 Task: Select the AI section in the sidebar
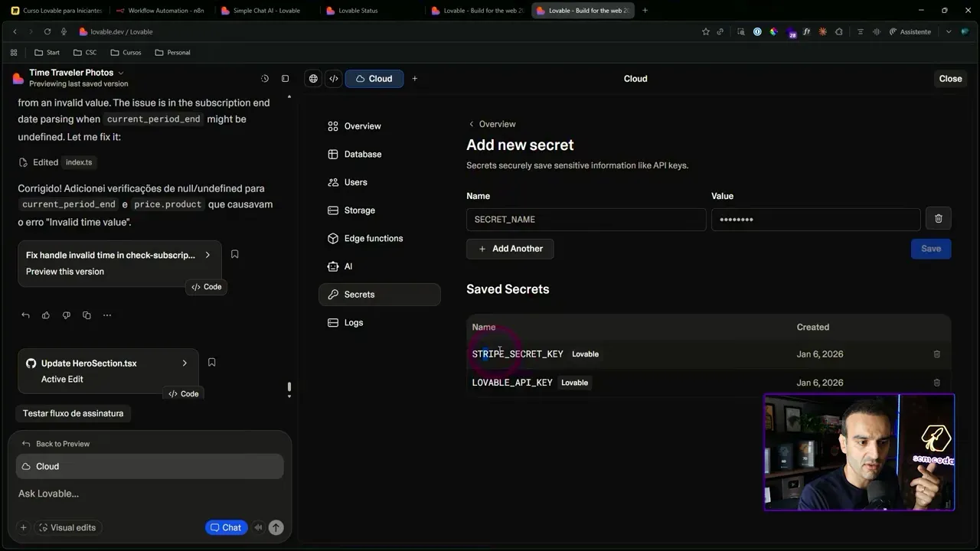point(347,266)
